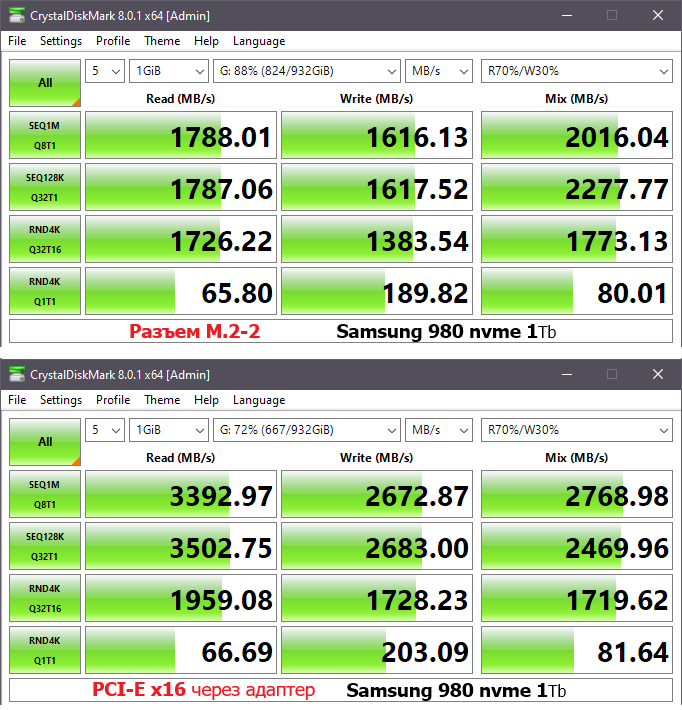
Task: Start RND4K Q1T1 test in bottom window
Action: pyautogui.click(x=45, y=650)
